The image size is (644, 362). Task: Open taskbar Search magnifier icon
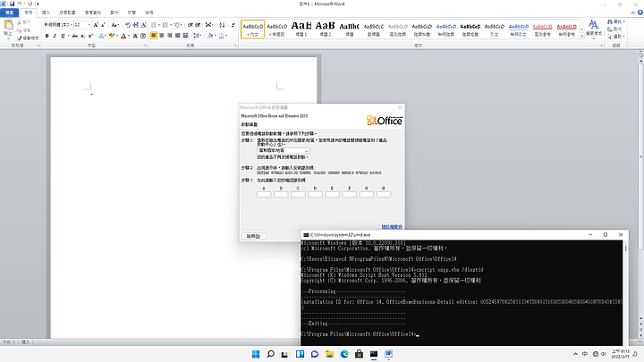[x=270, y=354]
